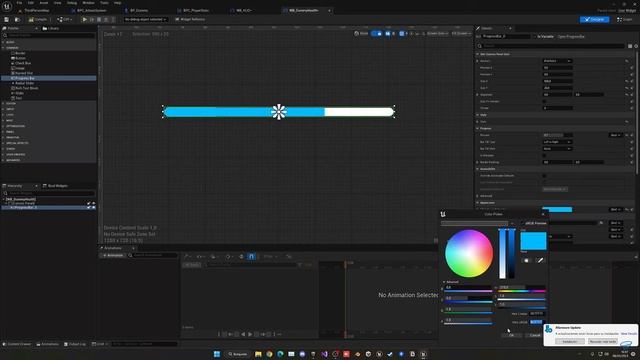Image resolution: width=640 pixels, height=360 pixels.
Task: Select Image in the Palette list
Action: point(20,68)
